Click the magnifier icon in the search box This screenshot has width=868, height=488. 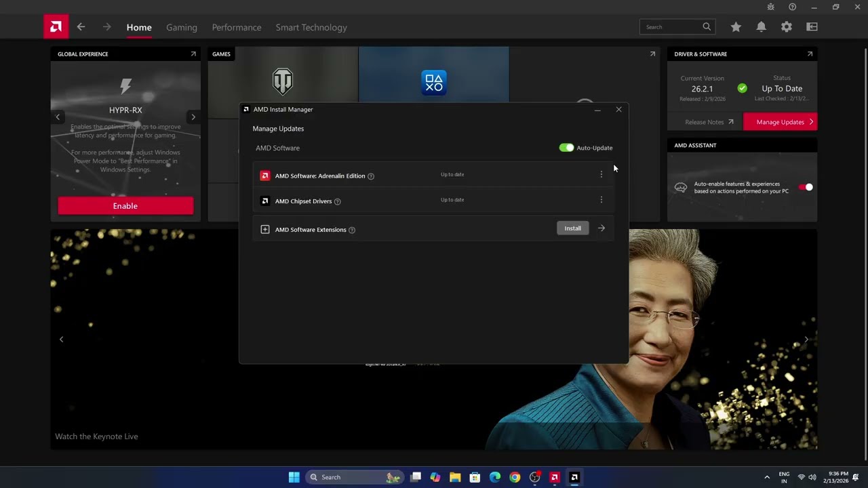tap(707, 27)
